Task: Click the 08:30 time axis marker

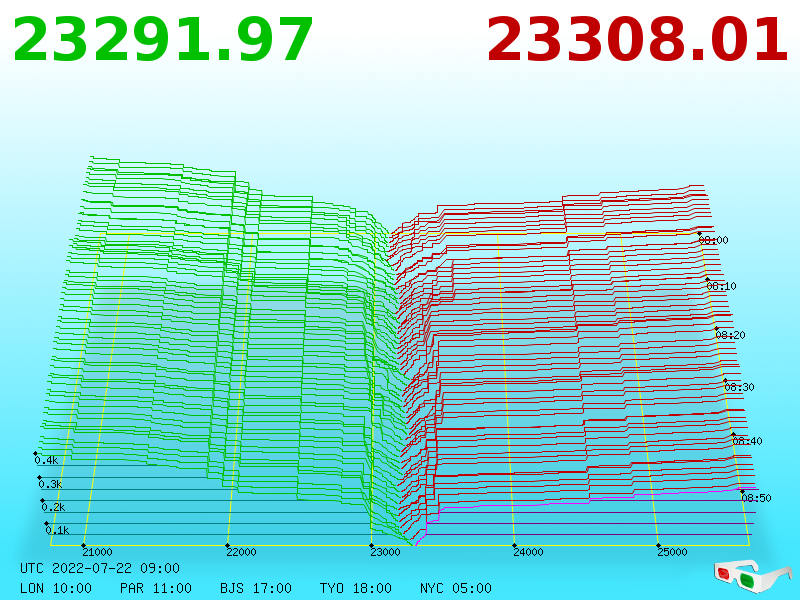Action: (x=739, y=387)
